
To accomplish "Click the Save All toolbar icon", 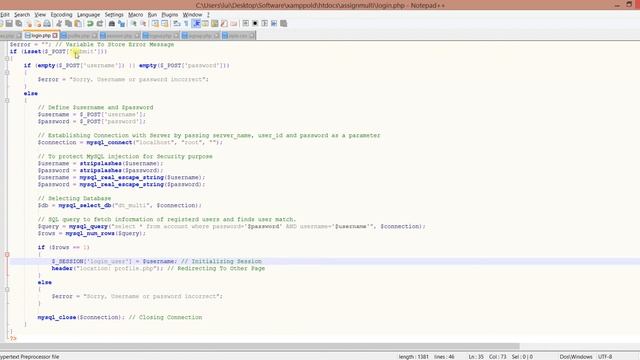I will click(x=19, y=24).
